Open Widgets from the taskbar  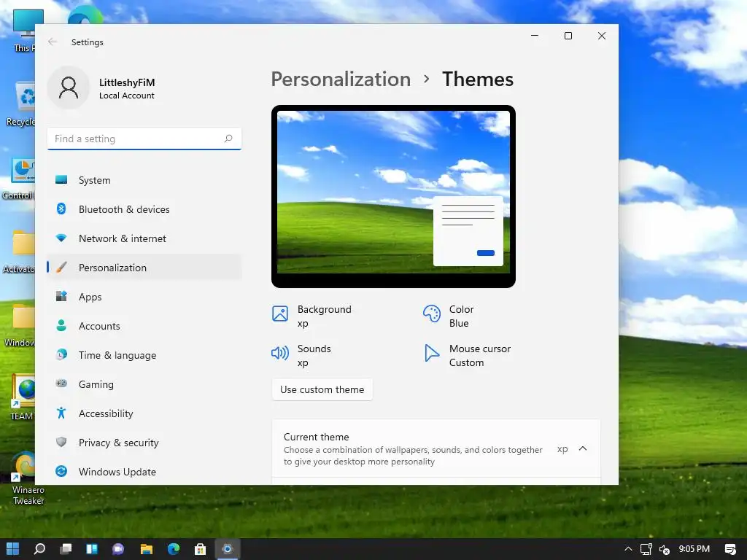click(92, 548)
